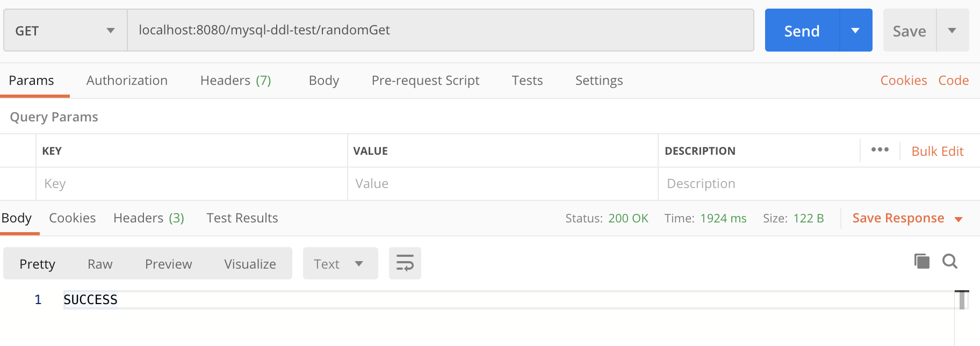This screenshot has width=980, height=346.
Task: Copy the response body to clipboard
Action: [921, 262]
